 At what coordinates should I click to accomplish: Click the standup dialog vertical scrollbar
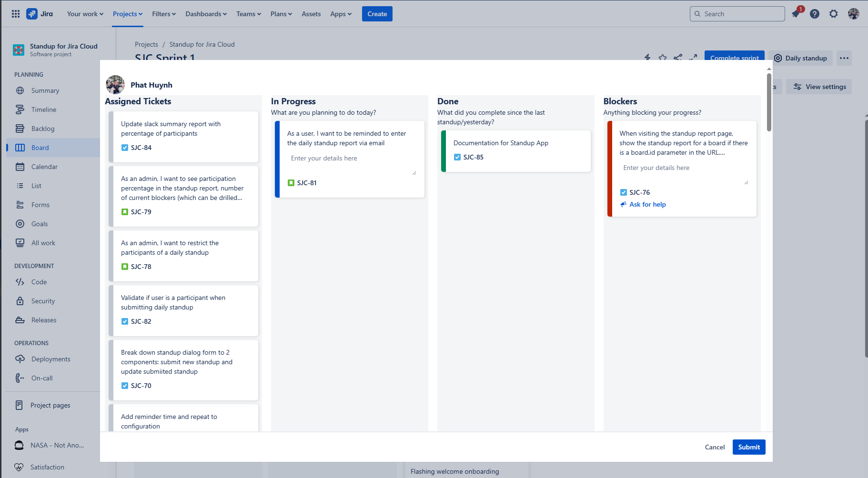pos(769,102)
